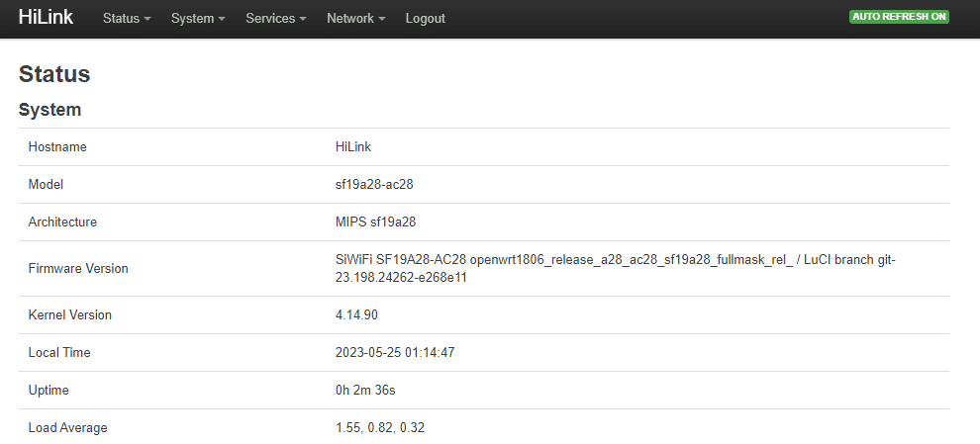This screenshot has width=980, height=444.
Task: Click the model value sf19a28-ac28
Action: click(x=374, y=185)
